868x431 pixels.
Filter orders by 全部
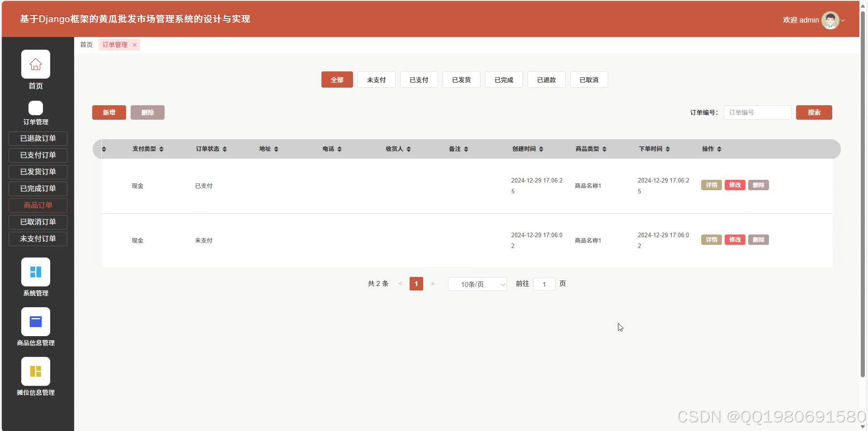point(337,80)
